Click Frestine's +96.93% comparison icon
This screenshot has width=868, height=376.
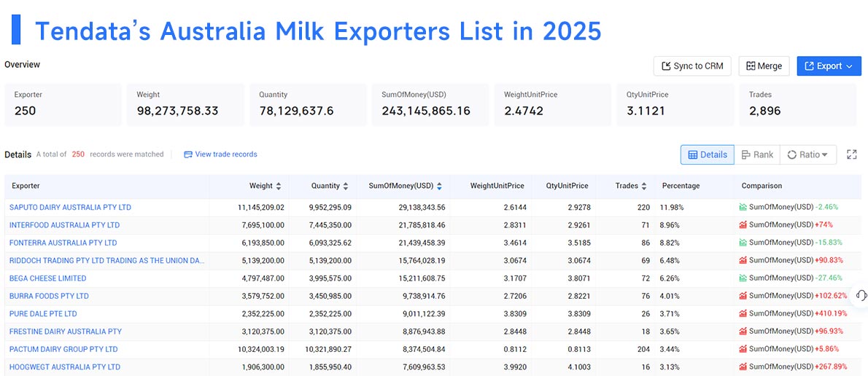click(x=743, y=332)
